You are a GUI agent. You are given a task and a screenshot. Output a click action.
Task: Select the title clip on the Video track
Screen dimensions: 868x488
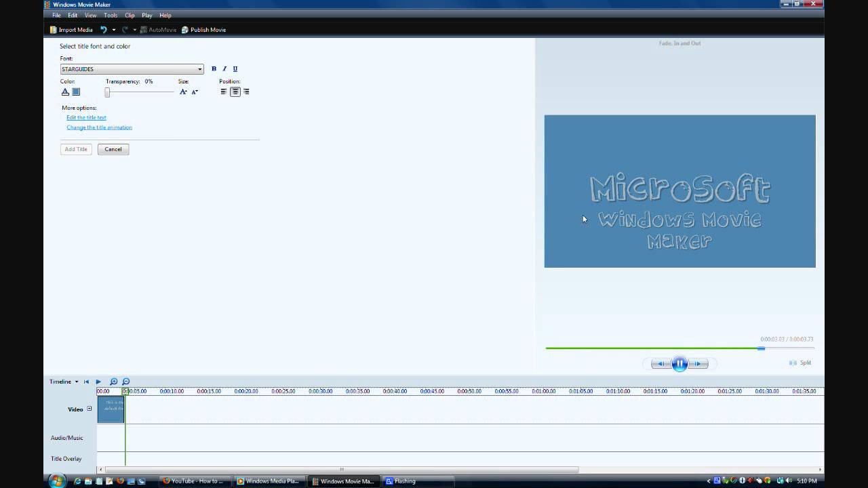click(111, 409)
